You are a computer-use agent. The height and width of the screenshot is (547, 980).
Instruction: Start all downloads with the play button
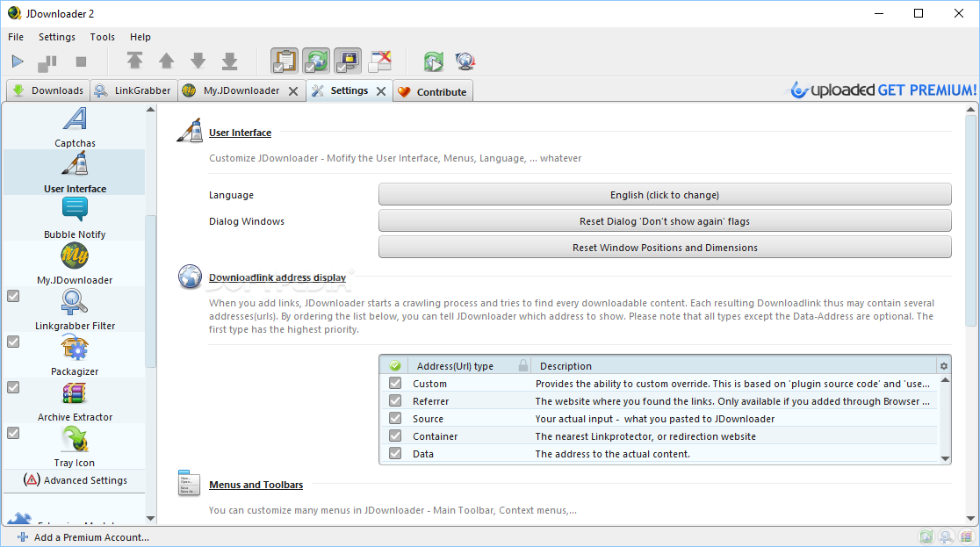pos(18,61)
